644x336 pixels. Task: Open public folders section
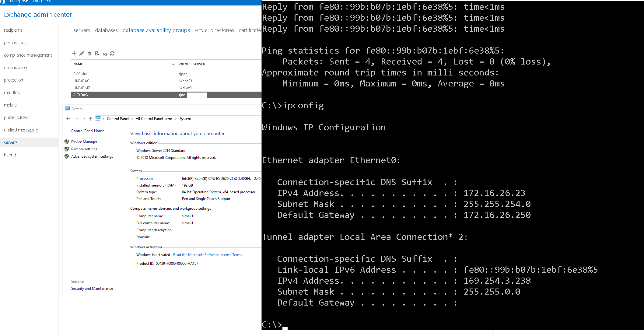point(16,117)
